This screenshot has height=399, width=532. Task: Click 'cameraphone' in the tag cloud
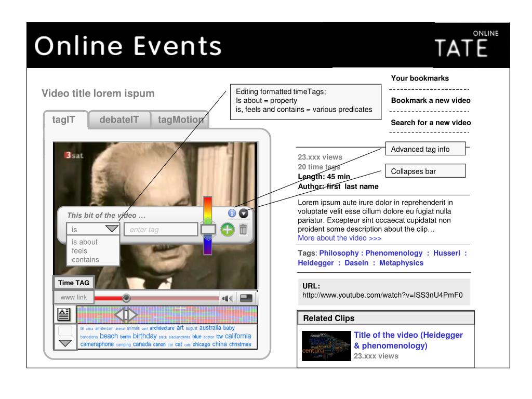tap(97, 344)
